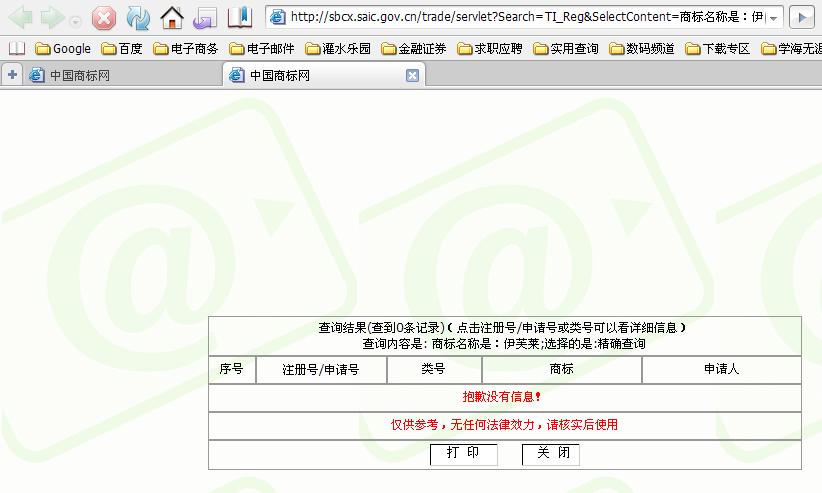Open new tab with plus icon
Viewport: 822px width, 493px height.
[x=12, y=75]
